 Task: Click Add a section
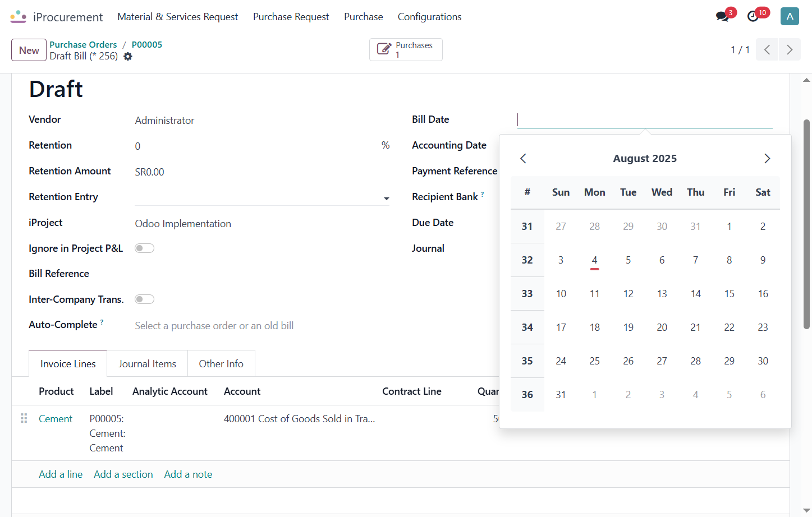pos(123,474)
